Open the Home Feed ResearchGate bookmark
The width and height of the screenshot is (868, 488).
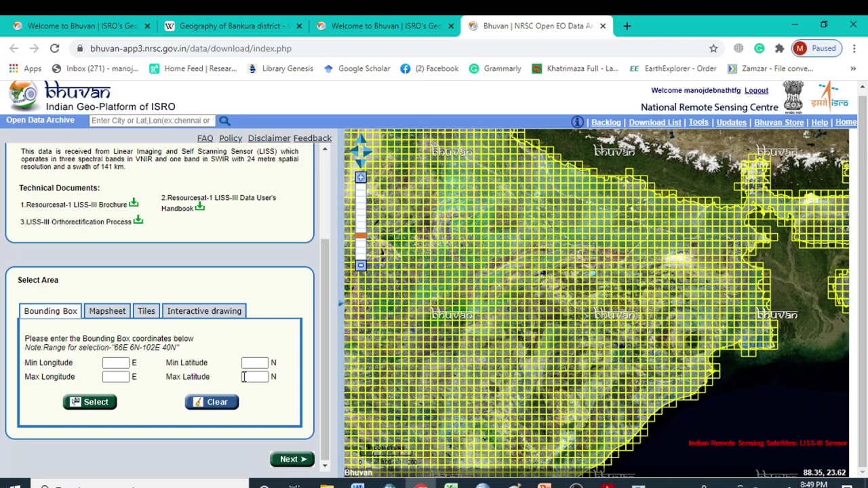pyautogui.click(x=193, y=68)
